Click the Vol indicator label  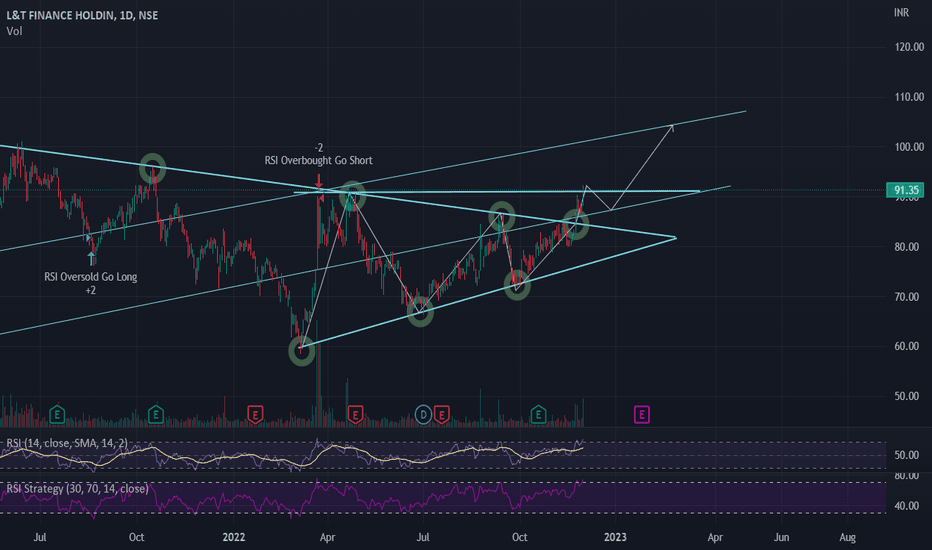point(14,31)
